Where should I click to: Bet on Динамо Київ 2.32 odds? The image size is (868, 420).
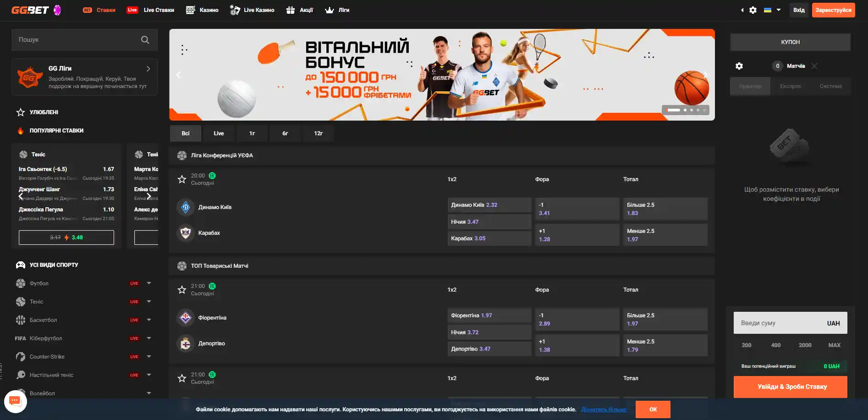489,205
